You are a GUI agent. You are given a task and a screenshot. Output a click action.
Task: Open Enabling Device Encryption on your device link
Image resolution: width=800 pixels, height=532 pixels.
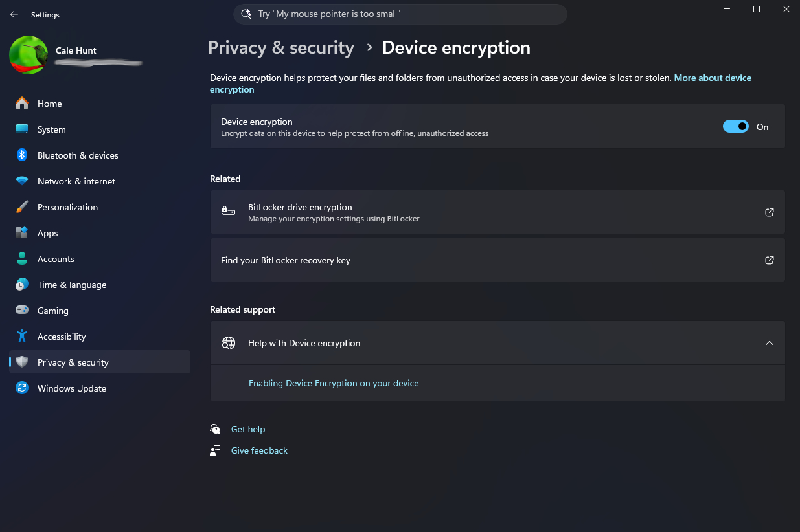[x=334, y=383]
